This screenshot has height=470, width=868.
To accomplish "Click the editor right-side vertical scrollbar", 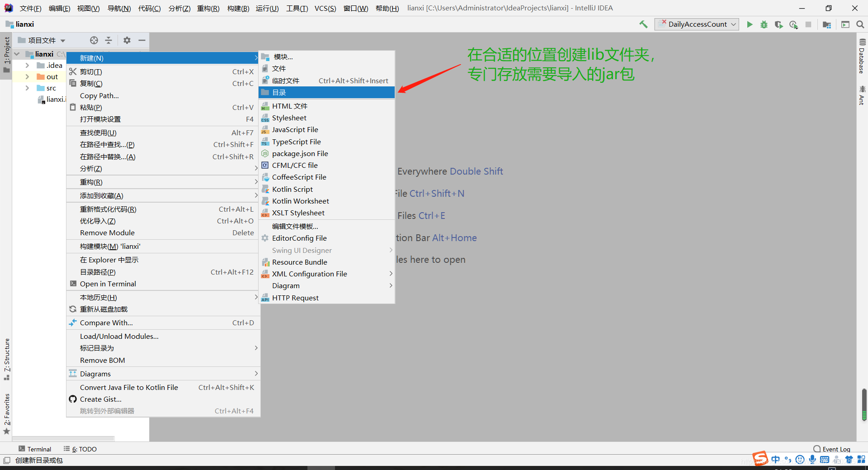I will click(x=864, y=404).
